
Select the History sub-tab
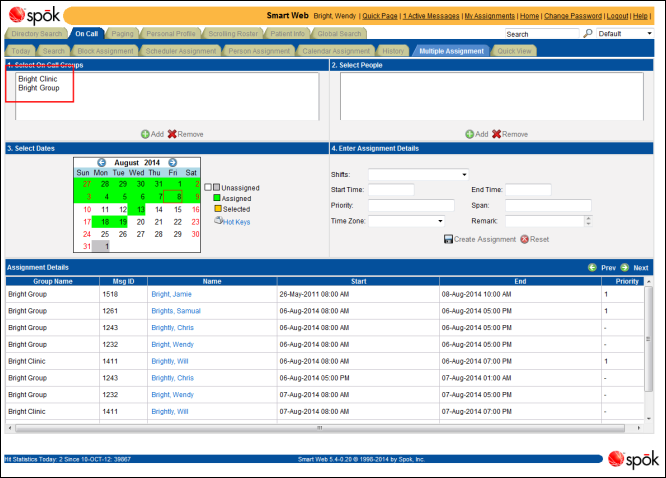(393, 51)
